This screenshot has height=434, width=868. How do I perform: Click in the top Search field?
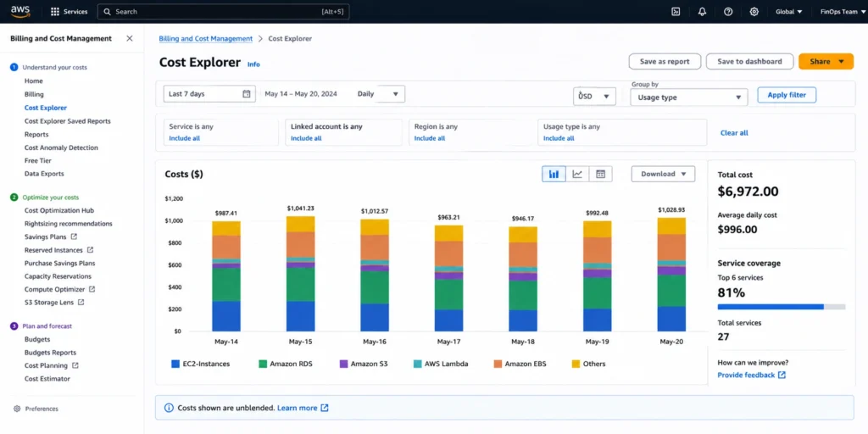pyautogui.click(x=223, y=12)
